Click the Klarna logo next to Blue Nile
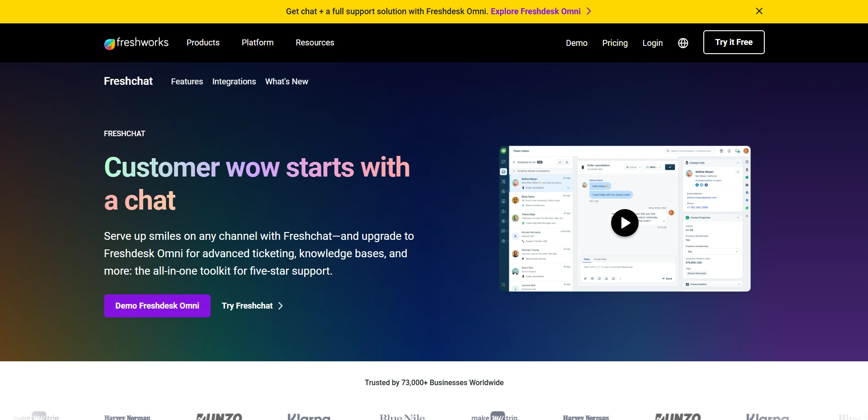868x420 pixels. pyautogui.click(x=309, y=416)
